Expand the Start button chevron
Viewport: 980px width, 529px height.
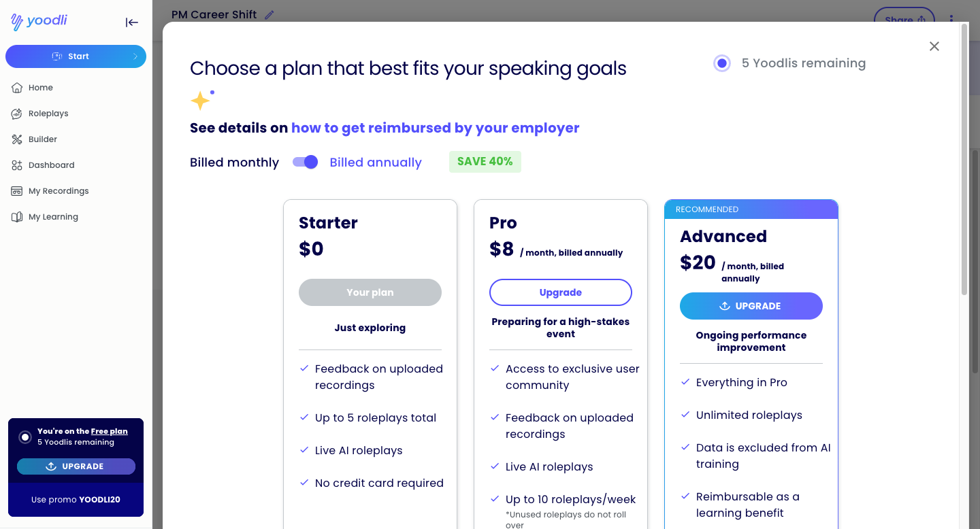(x=135, y=56)
